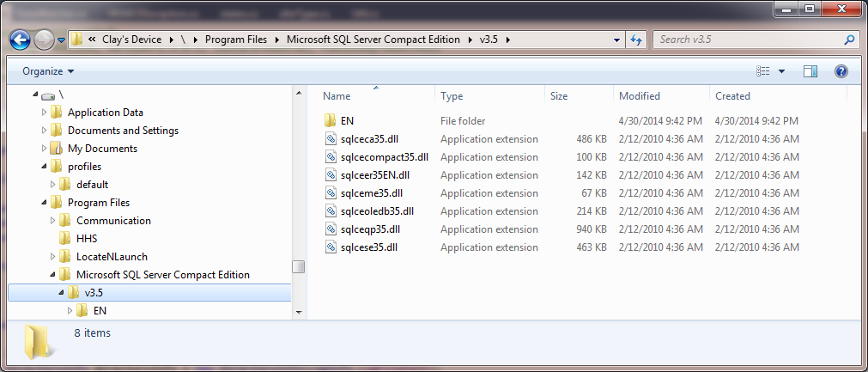The image size is (868, 372).
Task: Click the Refresh button beside address bar
Action: tap(636, 40)
